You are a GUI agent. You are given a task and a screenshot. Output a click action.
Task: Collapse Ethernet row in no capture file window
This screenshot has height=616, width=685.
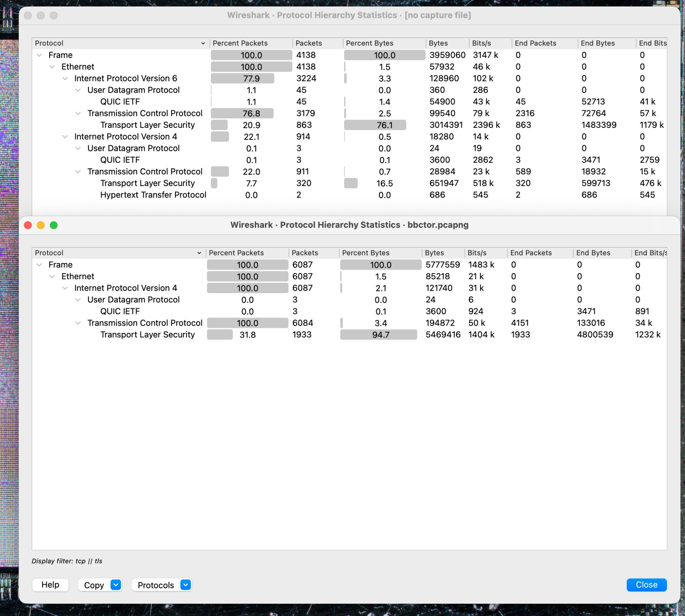click(x=52, y=67)
